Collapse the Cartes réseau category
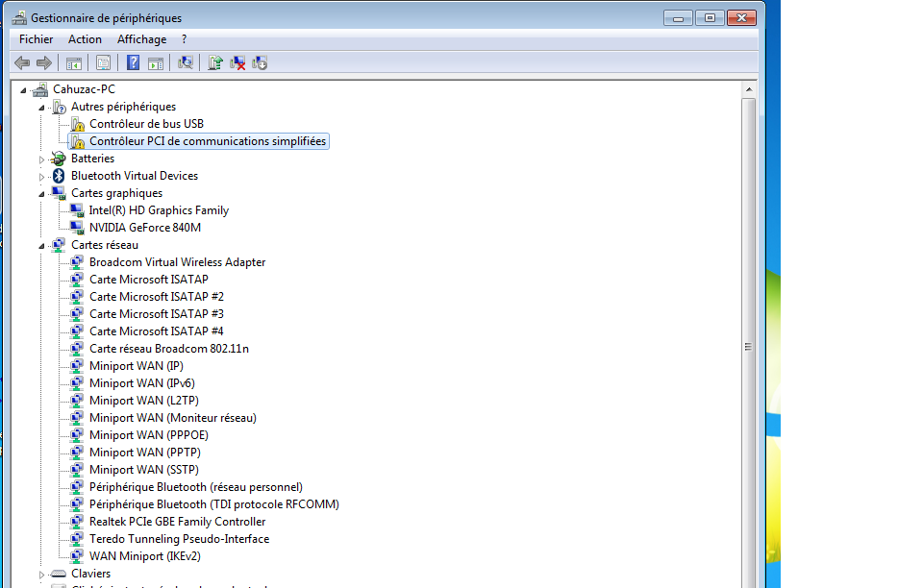Viewport: 923px width, 588px height. 41,246
